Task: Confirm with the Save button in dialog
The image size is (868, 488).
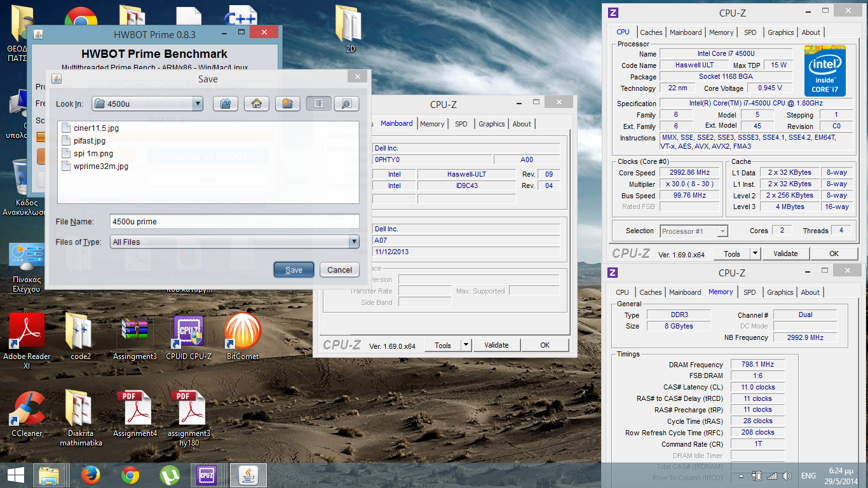Action: pyautogui.click(x=294, y=269)
